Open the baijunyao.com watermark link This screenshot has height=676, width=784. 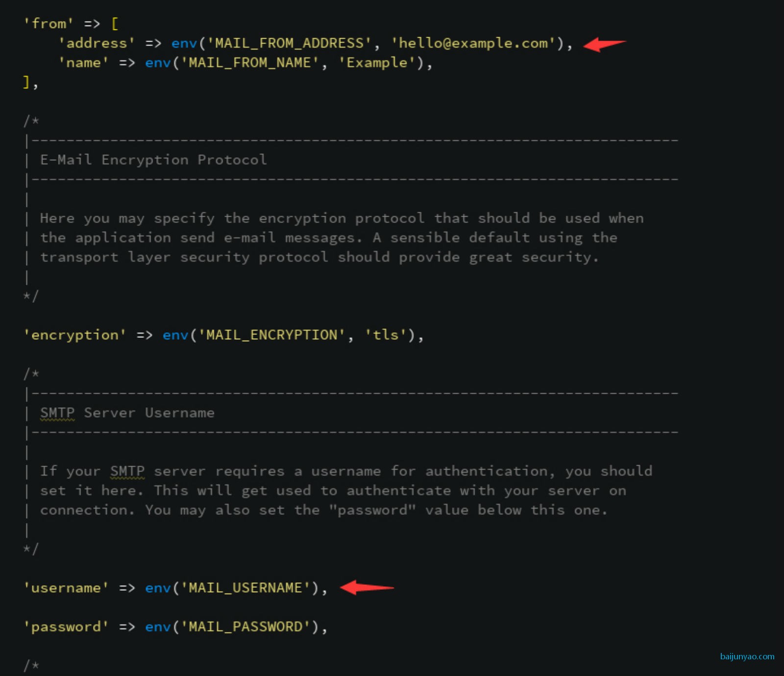(747, 656)
